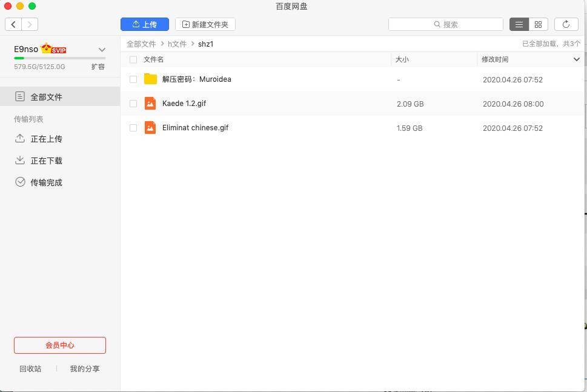587x392 pixels.
Task: Refresh the file list
Action: click(x=566, y=24)
